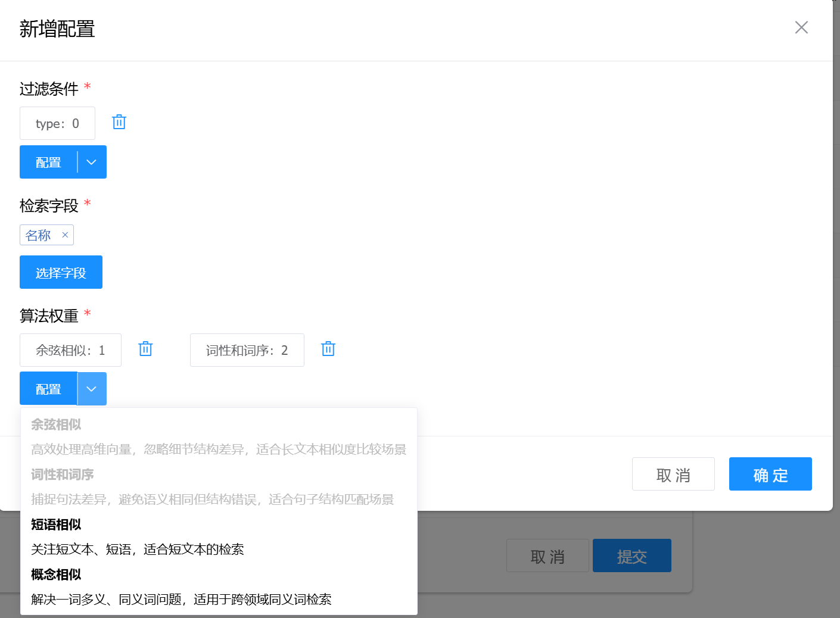Delete the 余弦相似 weight entry
This screenshot has width=840, height=618.
point(145,349)
